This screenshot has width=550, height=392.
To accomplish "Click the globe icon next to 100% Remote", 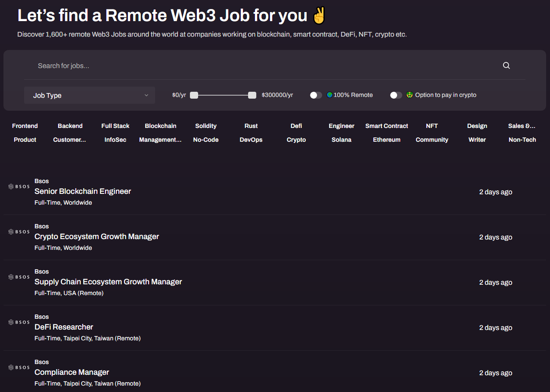I will [x=329, y=95].
